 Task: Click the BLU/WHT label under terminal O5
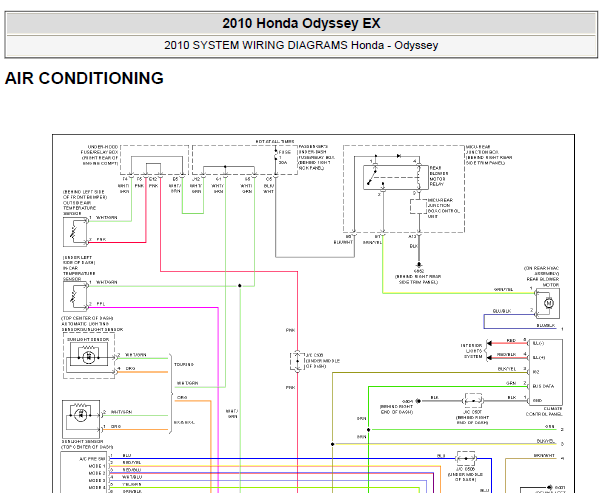click(x=268, y=189)
